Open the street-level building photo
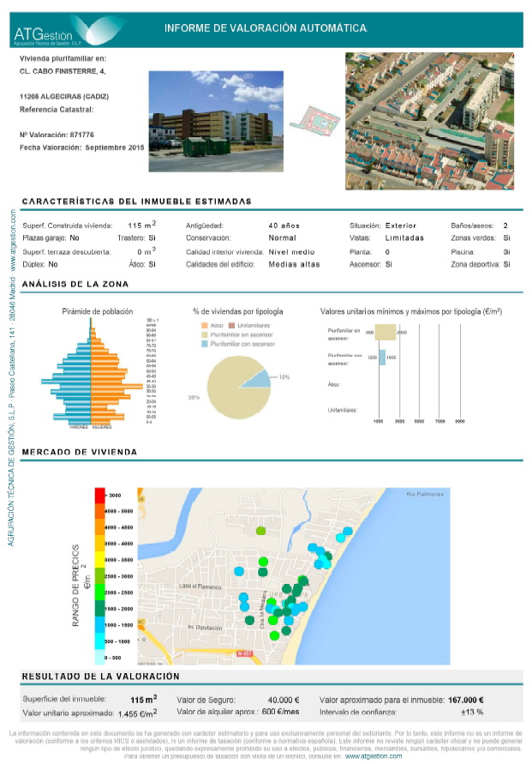Viewport: 532px width, 764px height. click(x=216, y=121)
